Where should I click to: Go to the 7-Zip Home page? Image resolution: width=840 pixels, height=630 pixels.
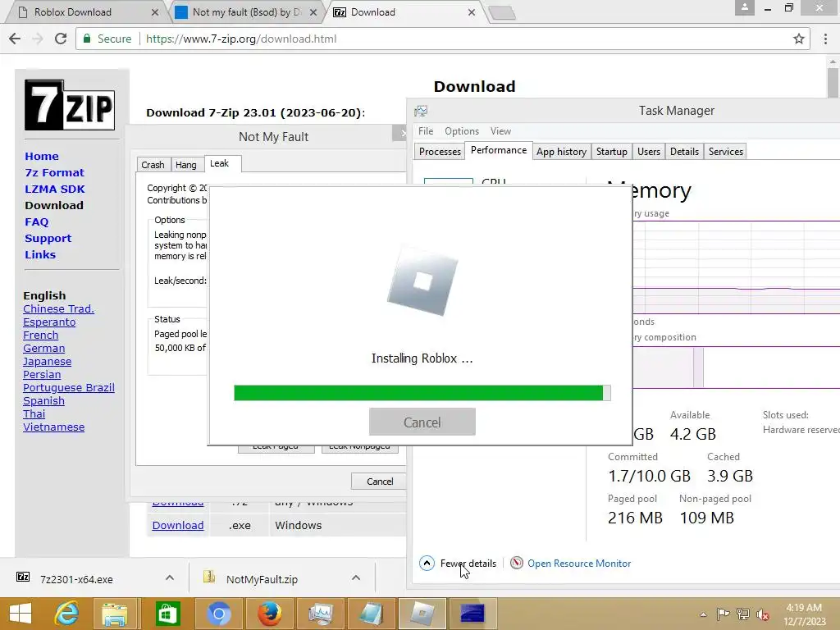pyautogui.click(x=42, y=156)
